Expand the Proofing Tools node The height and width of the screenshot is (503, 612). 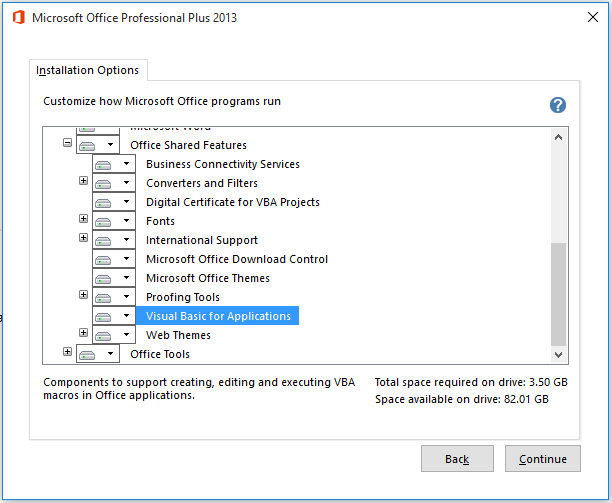(x=83, y=295)
